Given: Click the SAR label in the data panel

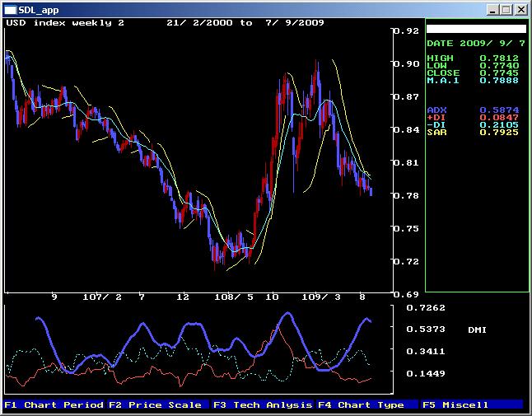Looking at the screenshot, I should [436, 133].
